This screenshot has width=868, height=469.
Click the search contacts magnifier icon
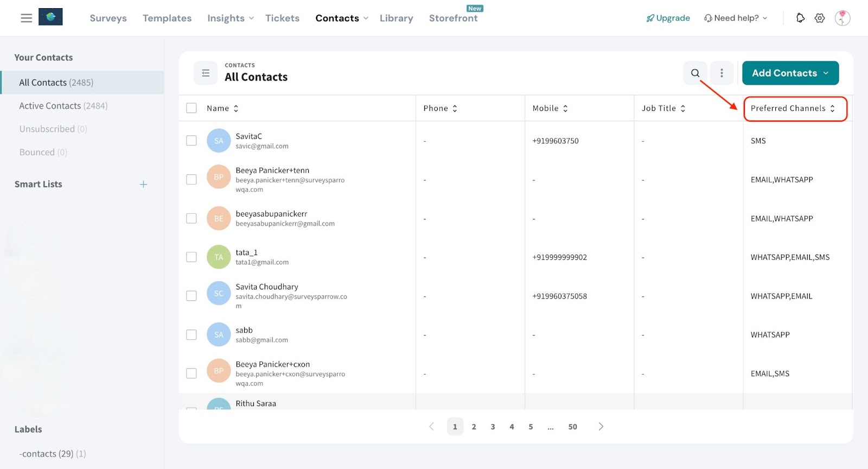tap(695, 73)
